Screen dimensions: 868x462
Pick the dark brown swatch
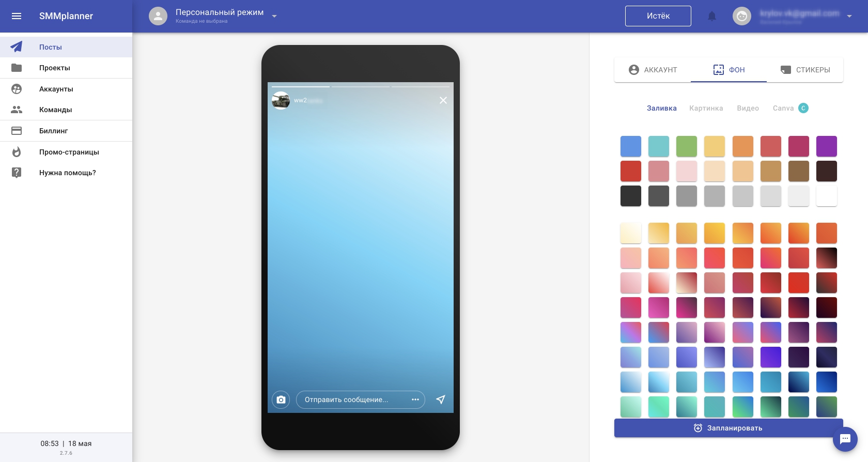[827, 171]
